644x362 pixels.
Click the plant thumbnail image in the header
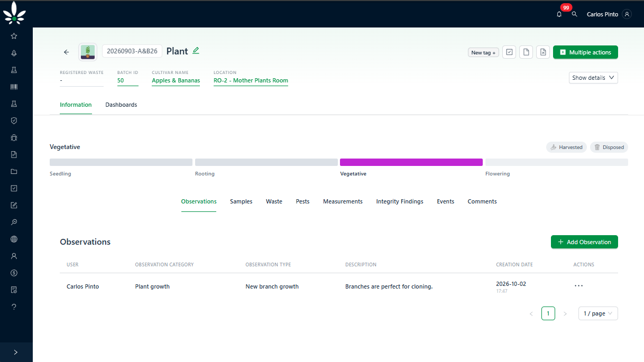[x=87, y=52]
